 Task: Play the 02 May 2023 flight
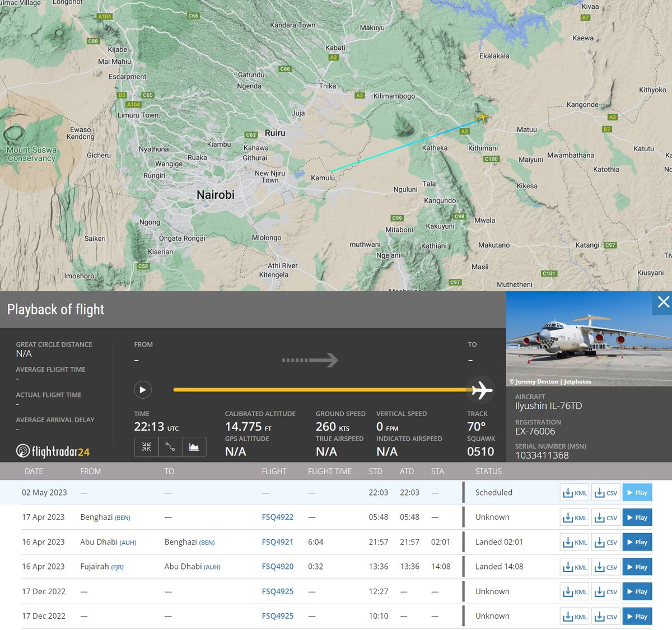[x=637, y=493]
